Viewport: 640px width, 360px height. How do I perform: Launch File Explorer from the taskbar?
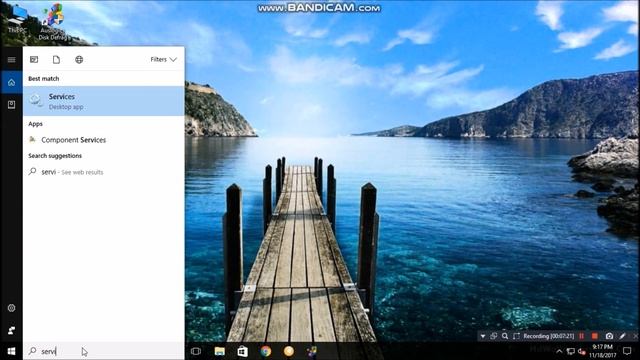click(x=220, y=351)
